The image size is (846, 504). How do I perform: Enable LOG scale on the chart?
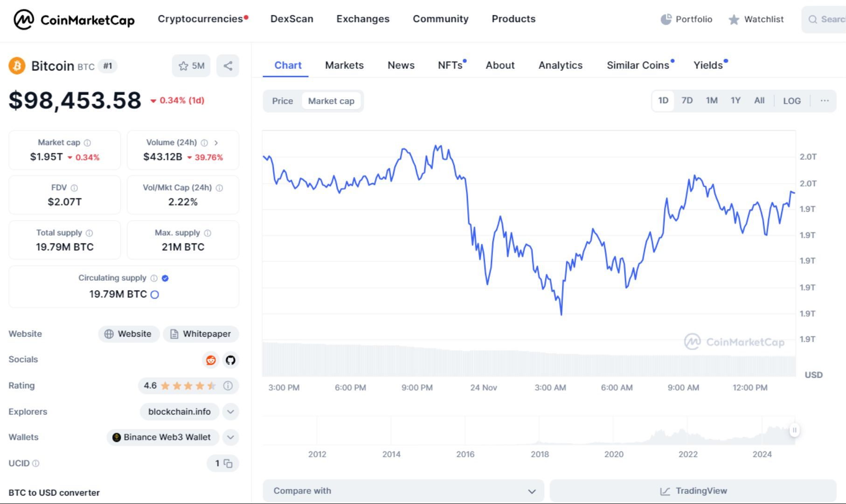pos(791,100)
